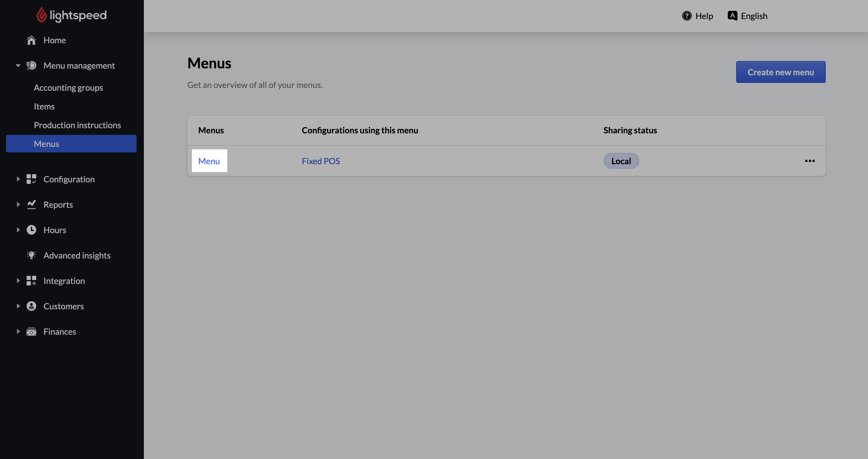Expand the Hours section arrow

click(18, 230)
